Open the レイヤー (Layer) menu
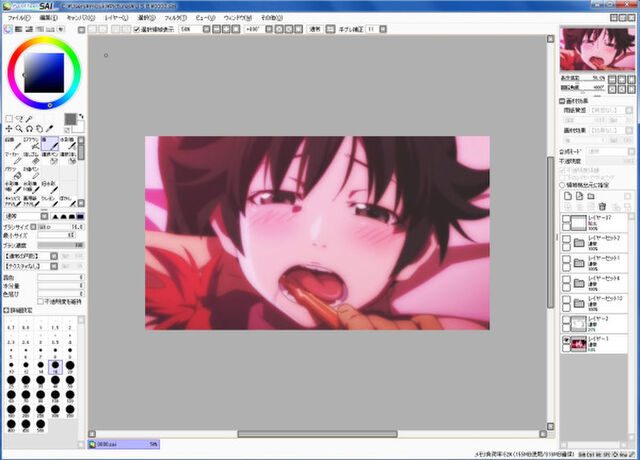 coord(116,18)
